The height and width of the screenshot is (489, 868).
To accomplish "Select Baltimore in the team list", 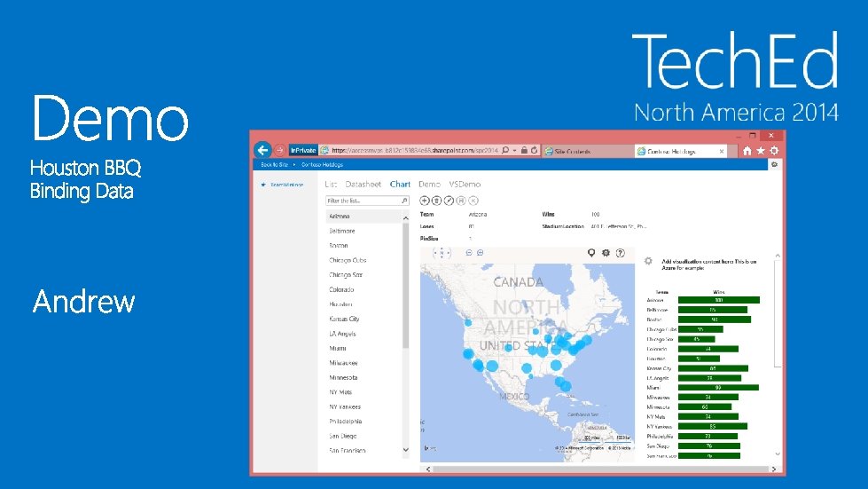I will click(364, 231).
